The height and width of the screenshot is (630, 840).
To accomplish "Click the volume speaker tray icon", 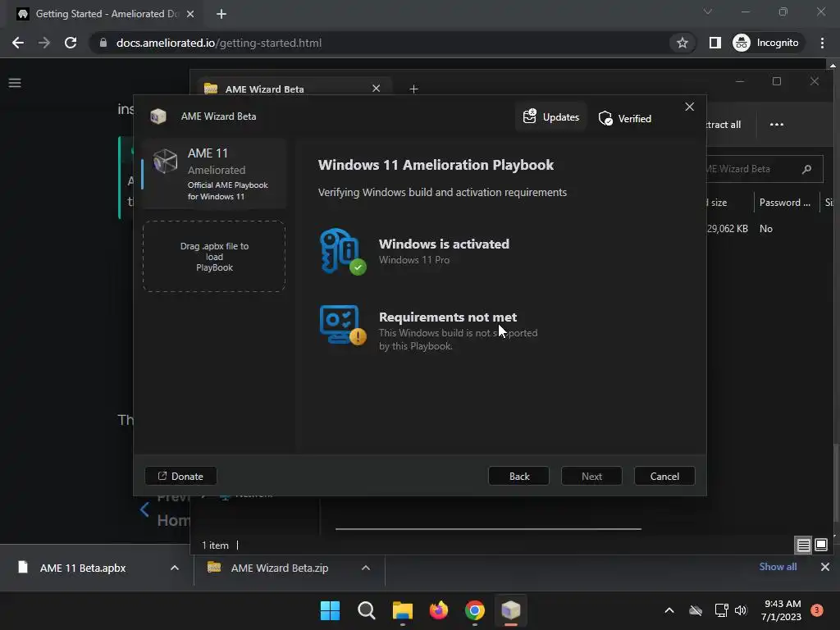I will tap(741, 610).
